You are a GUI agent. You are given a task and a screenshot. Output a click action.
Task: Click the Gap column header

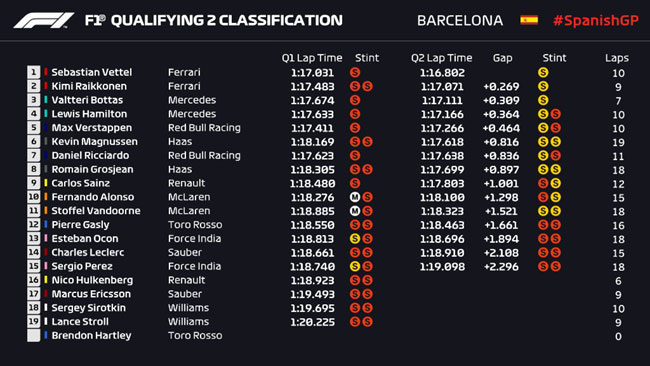tap(502, 58)
